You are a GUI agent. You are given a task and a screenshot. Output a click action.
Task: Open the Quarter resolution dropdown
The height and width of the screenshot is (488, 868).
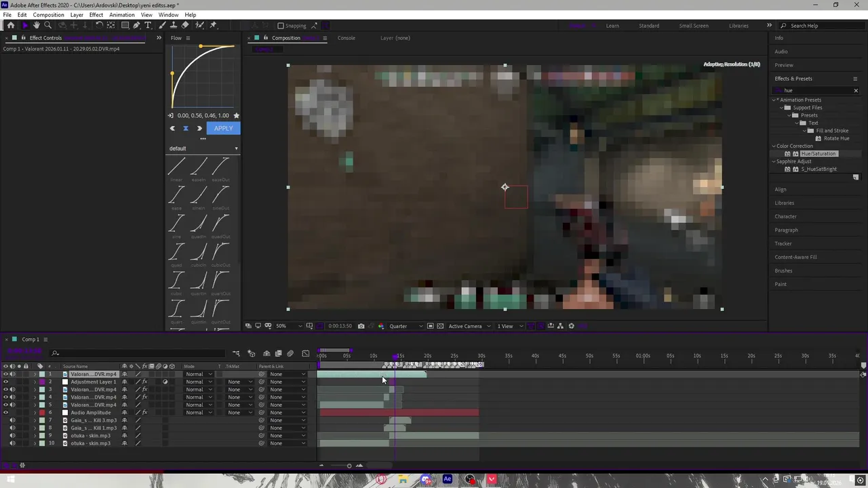pyautogui.click(x=406, y=326)
